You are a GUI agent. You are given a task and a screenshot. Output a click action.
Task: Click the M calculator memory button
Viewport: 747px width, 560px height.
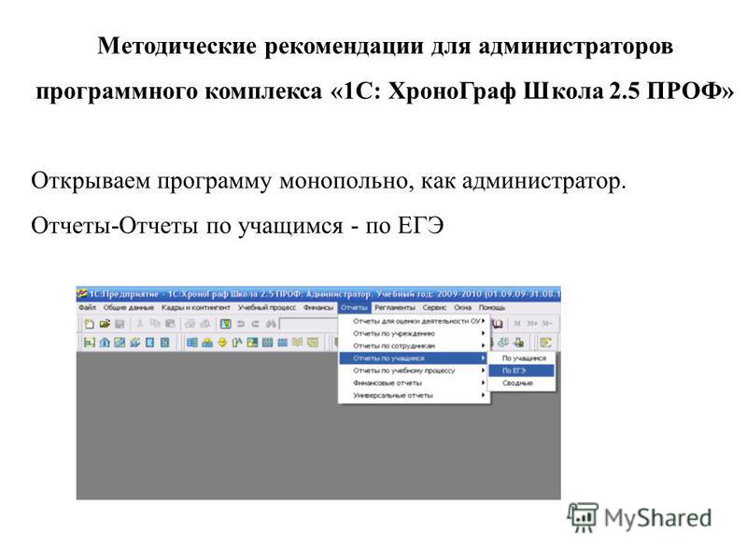[x=517, y=324]
